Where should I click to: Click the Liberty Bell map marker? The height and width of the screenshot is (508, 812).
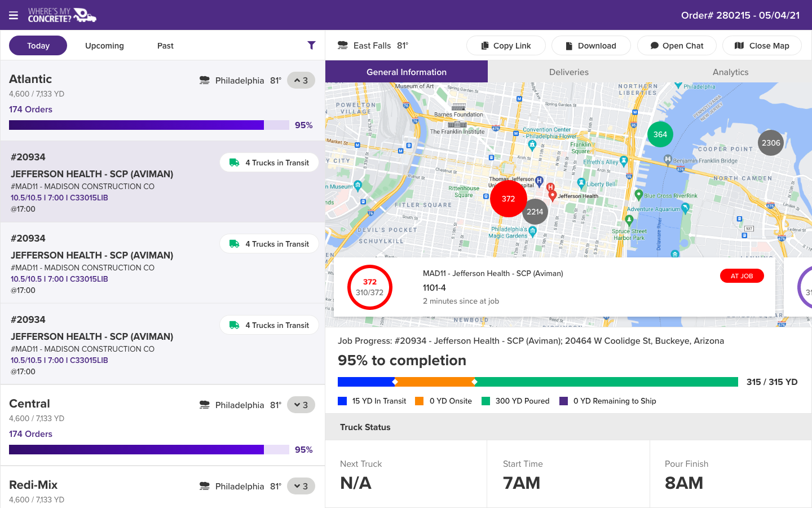(x=581, y=183)
